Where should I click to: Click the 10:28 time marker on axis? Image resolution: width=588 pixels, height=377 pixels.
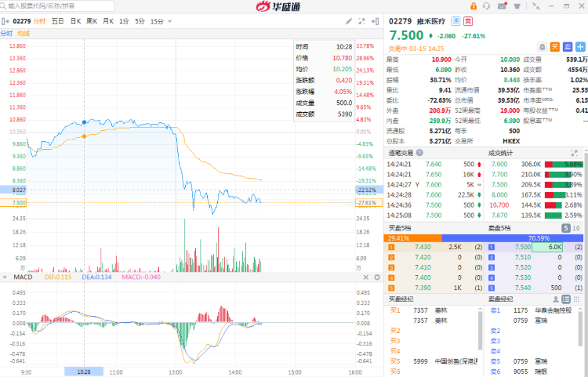tap(84, 372)
